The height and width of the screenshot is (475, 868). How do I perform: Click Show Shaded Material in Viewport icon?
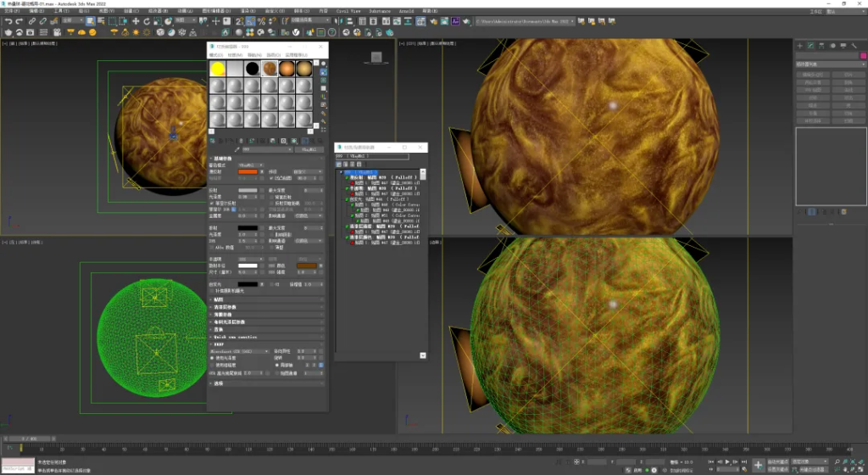pos(292,141)
